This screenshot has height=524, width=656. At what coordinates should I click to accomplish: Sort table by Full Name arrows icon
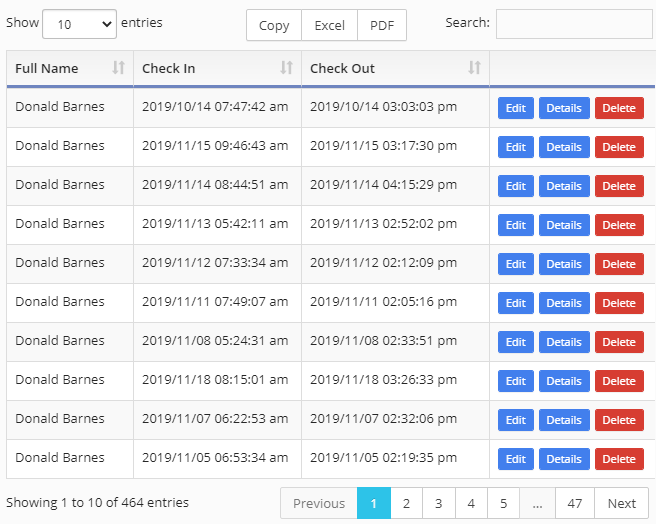click(x=118, y=67)
